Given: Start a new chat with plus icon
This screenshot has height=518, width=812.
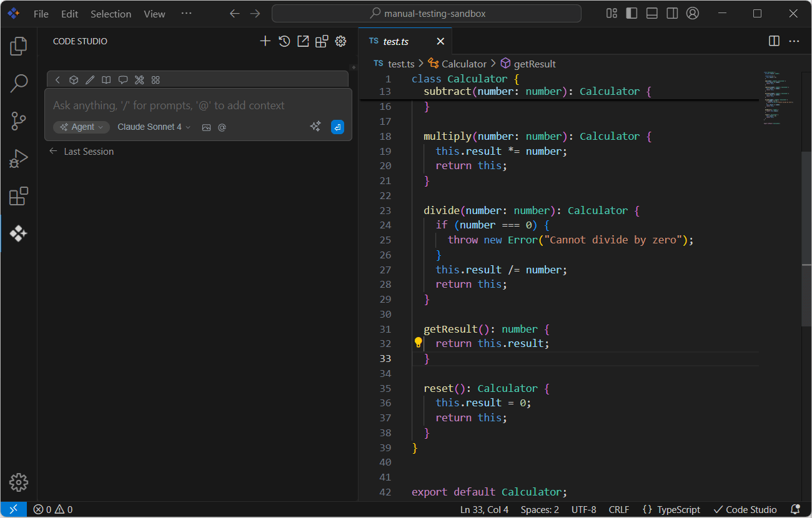Looking at the screenshot, I should (x=265, y=41).
